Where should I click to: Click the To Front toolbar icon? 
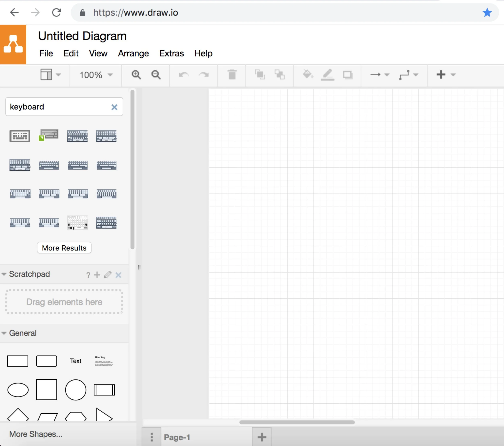coord(260,74)
